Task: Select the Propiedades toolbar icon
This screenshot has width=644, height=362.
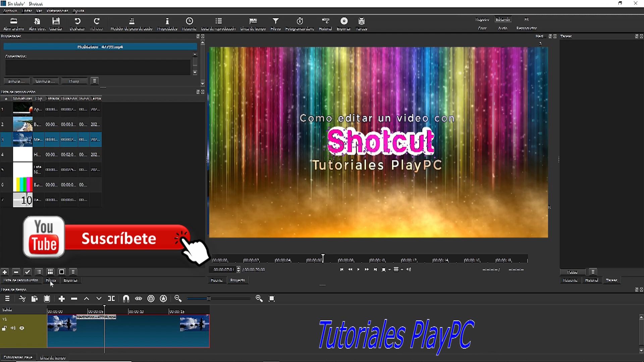Action: (167, 21)
